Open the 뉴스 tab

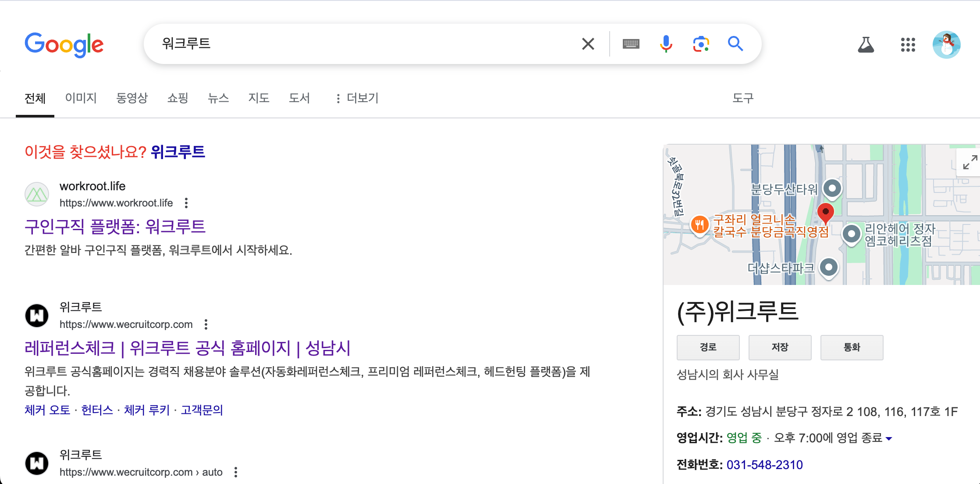tap(218, 98)
